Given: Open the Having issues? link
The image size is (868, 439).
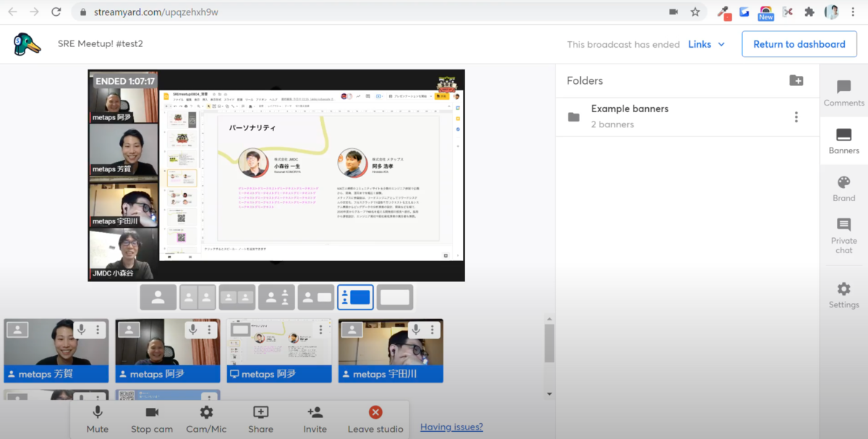Looking at the screenshot, I should click(x=451, y=427).
